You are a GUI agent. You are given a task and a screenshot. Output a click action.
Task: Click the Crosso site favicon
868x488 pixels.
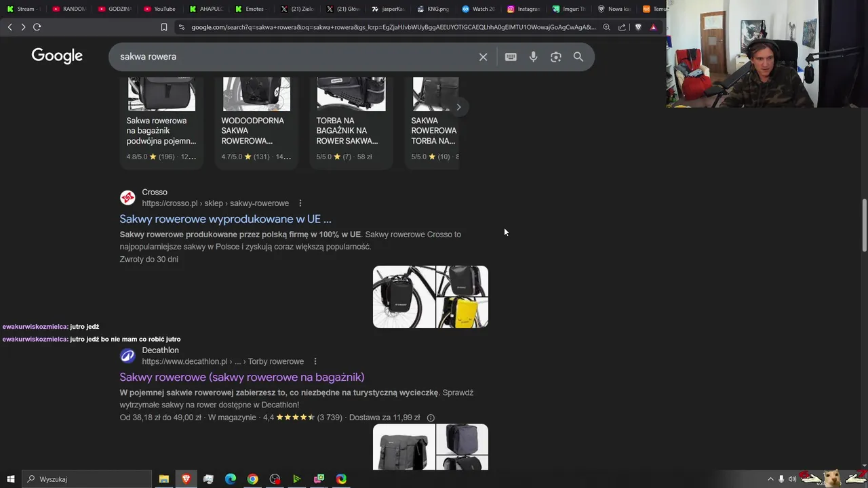pos(127,197)
